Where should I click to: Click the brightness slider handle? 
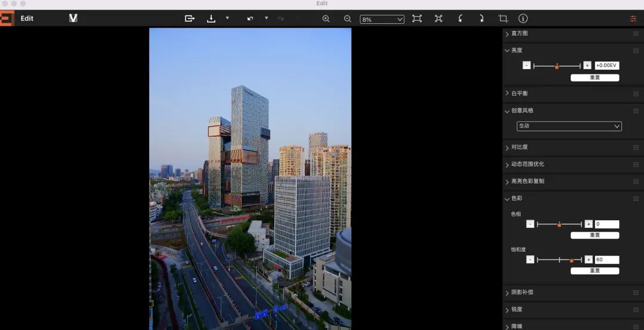click(556, 66)
